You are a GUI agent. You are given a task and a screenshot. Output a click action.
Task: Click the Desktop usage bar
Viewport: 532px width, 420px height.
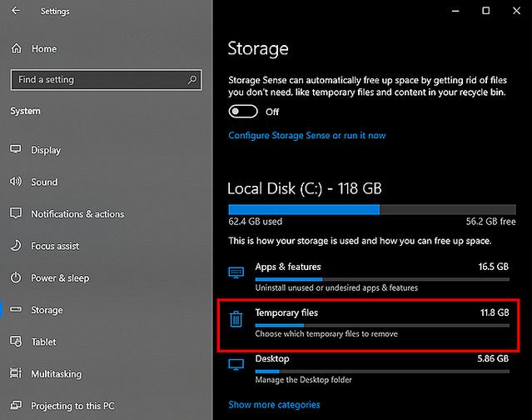[382, 372]
